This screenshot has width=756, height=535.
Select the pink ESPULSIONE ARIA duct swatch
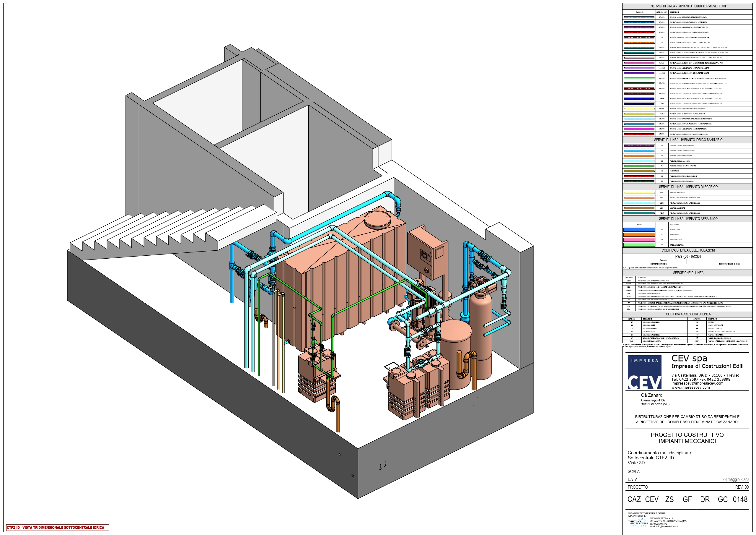click(x=639, y=240)
